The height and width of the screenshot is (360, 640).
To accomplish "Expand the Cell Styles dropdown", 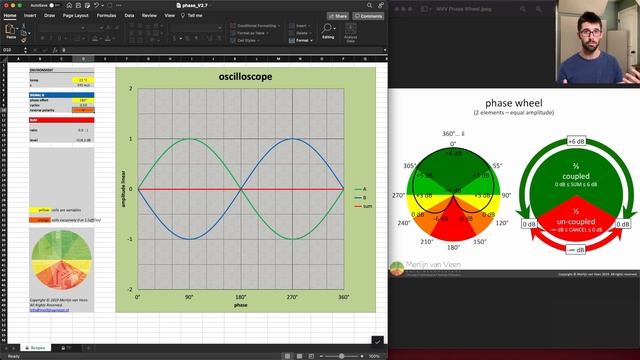I will (259, 40).
